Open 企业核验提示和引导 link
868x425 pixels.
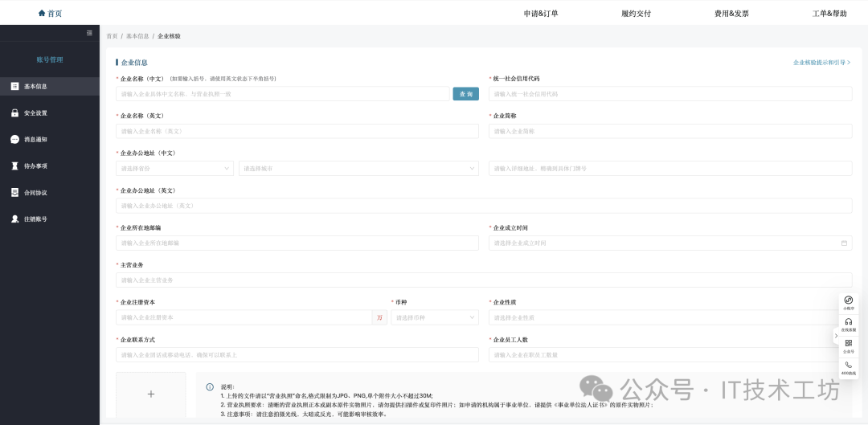(x=821, y=63)
